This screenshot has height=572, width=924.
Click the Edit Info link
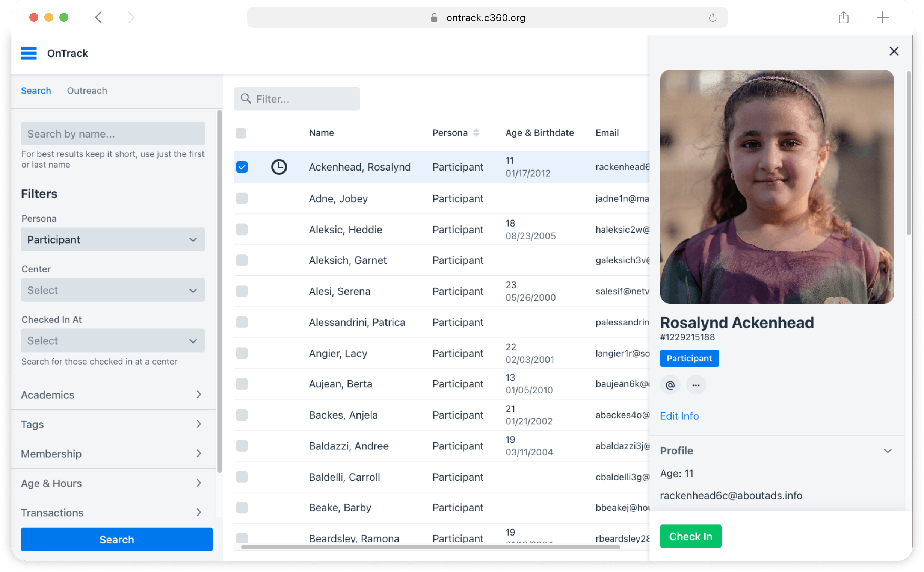coord(679,416)
